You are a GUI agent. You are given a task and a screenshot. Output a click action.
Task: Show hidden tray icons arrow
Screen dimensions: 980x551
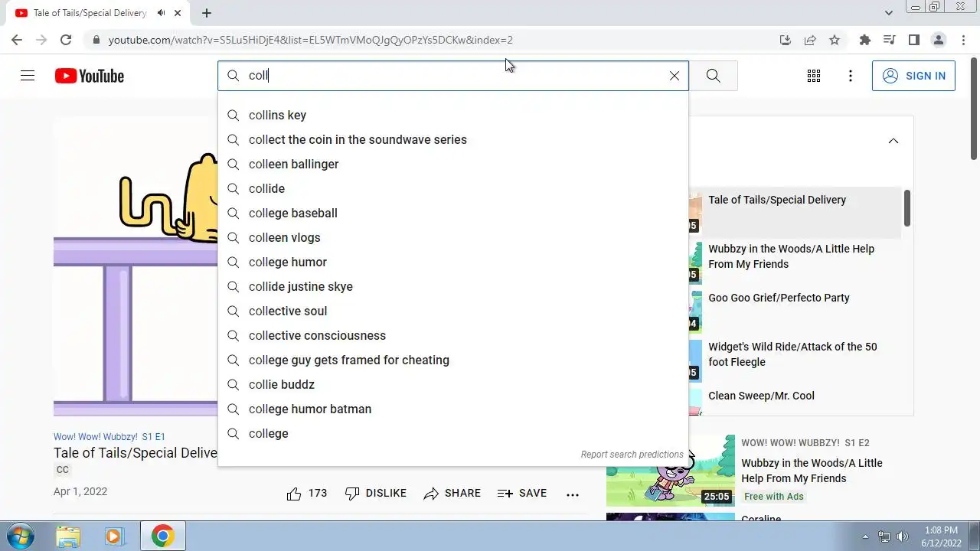[x=866, y=536]
